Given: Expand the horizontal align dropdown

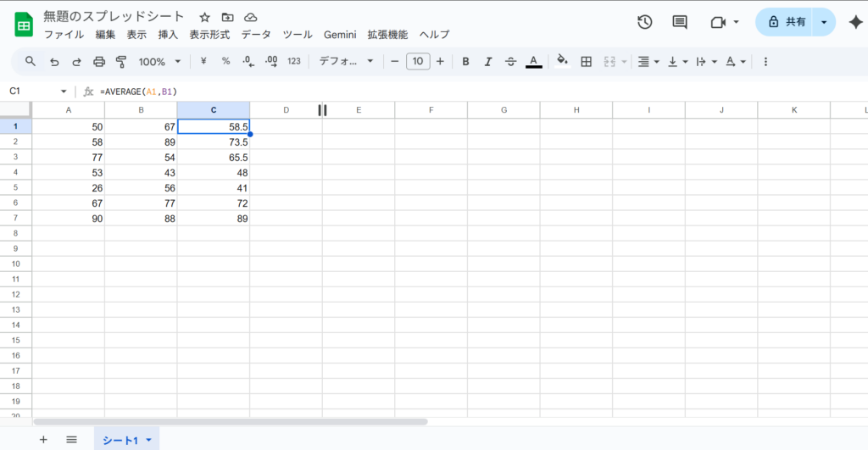Looking at the screenshot, I should coord(648,62).
